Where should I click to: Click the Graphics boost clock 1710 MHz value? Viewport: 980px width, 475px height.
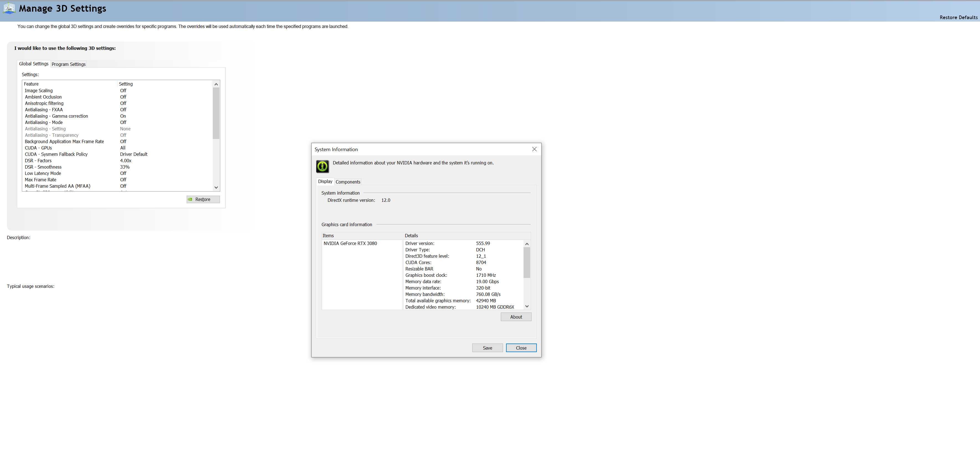coord(486,275)
